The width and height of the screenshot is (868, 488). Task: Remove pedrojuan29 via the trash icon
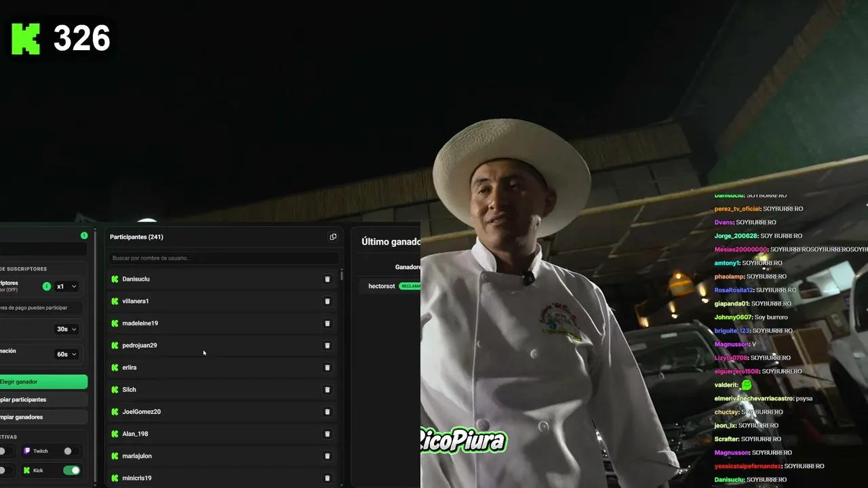[328, 346]
